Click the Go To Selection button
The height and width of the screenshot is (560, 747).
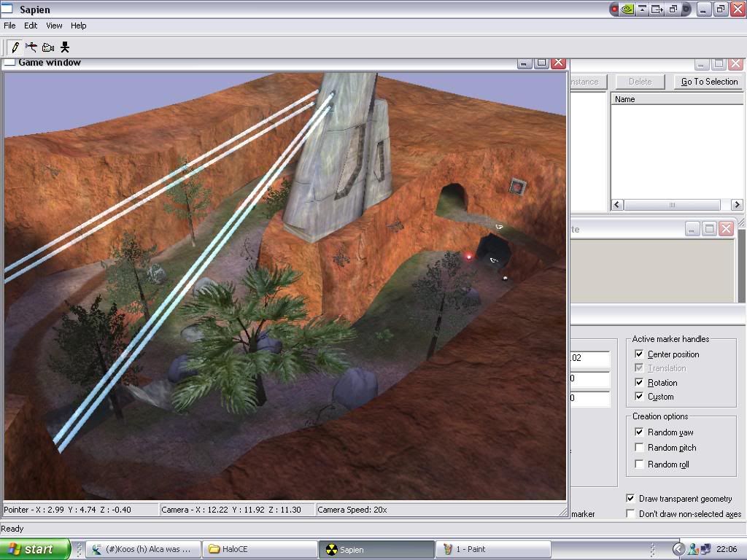(709, 82)
